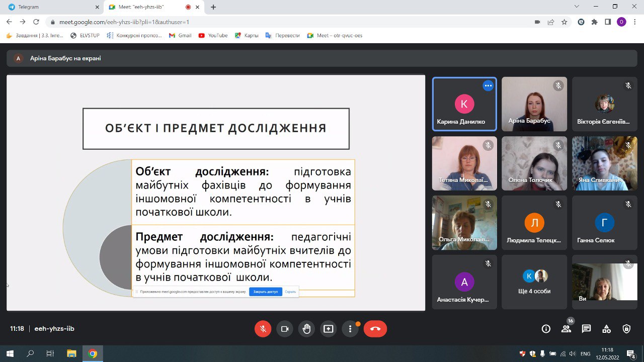Open the more options three-dot menu
This screenshot has height=362, width=644.
coord(350,329)
